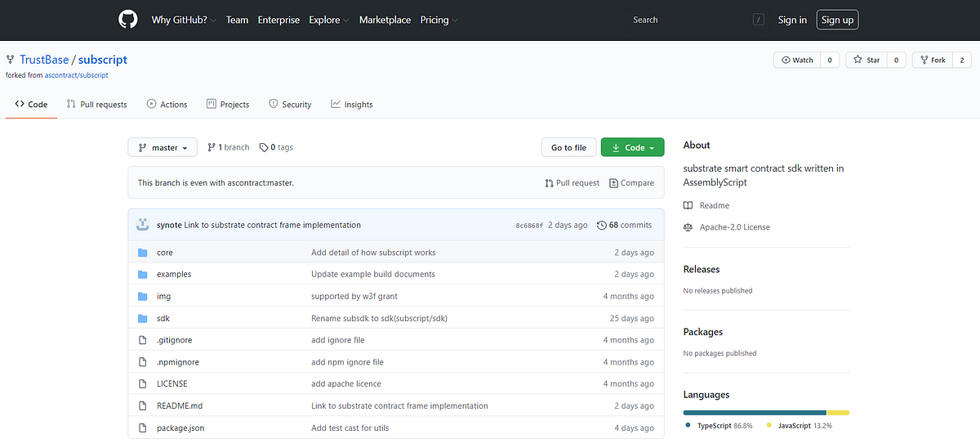Click the synote avatar in the commit bar
Screen dimensions: 980x448
tap(142, 225)
